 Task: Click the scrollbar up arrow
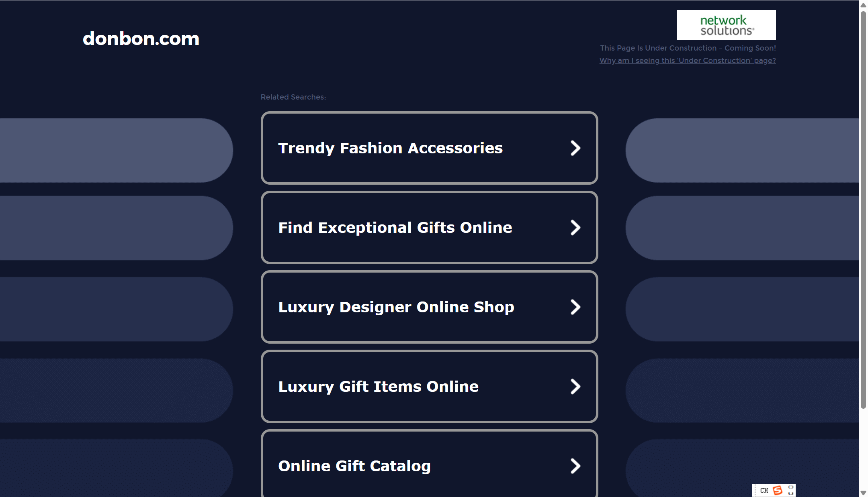coord(863,5)
